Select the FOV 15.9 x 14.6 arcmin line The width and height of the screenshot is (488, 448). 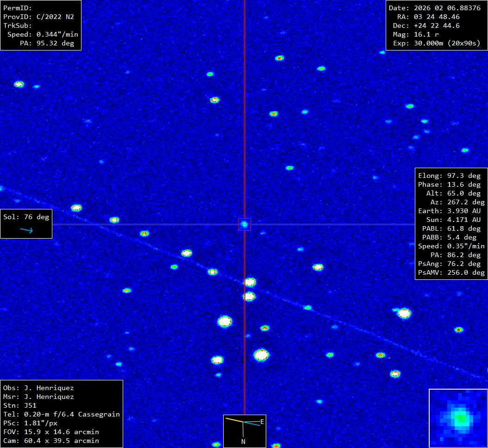(51, 432)
